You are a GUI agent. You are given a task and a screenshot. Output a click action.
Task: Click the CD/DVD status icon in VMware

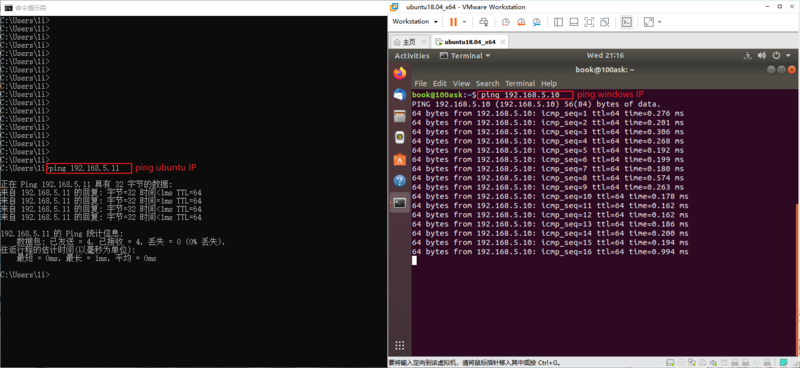coord(681,362)
